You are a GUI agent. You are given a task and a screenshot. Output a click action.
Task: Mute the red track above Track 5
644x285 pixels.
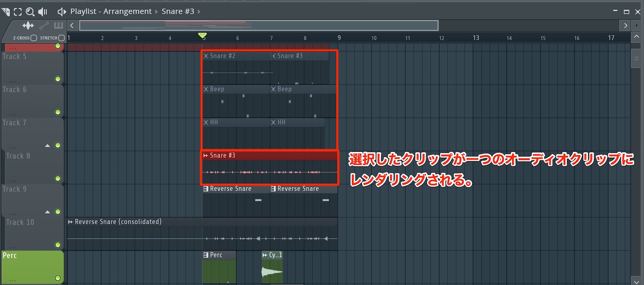click(58, 46)
